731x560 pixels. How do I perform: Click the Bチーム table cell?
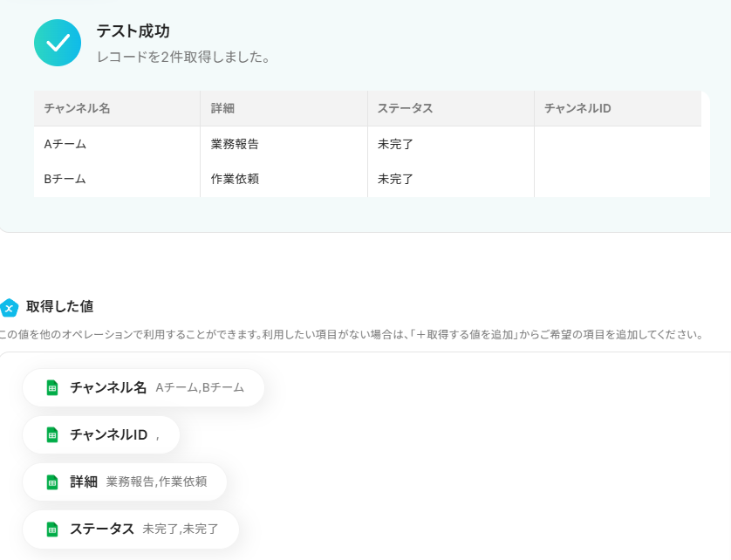pos(65,179)
